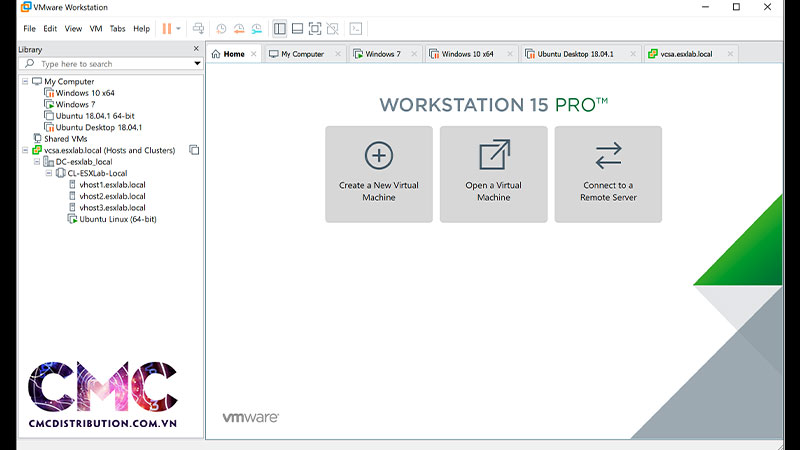Close the Library panel

[196, 48]
